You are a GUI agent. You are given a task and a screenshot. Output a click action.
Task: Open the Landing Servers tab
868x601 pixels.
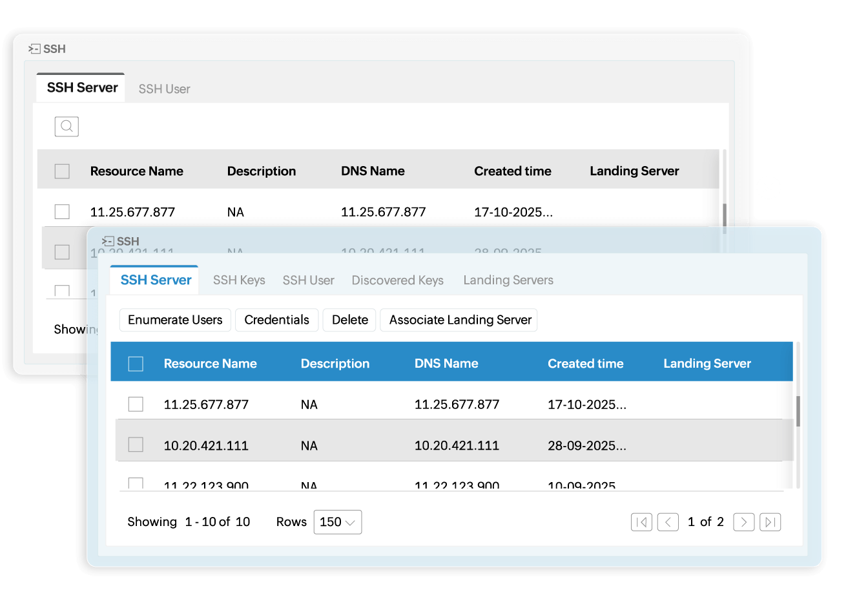[508, 280]
